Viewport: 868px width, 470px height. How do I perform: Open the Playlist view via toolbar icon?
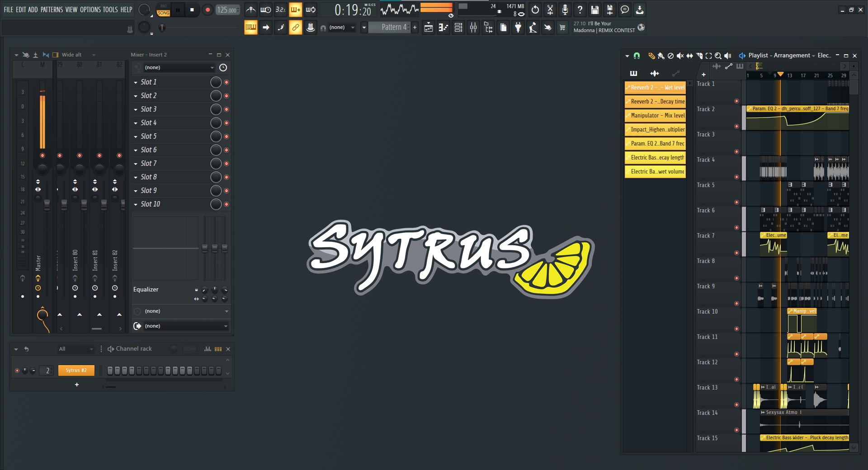coord(428,28)
